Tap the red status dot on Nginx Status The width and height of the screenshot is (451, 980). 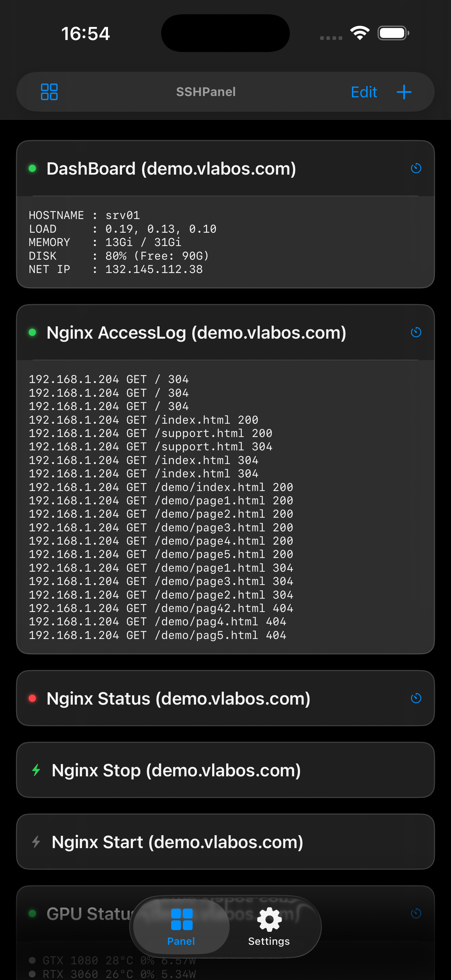coord(33,698)
